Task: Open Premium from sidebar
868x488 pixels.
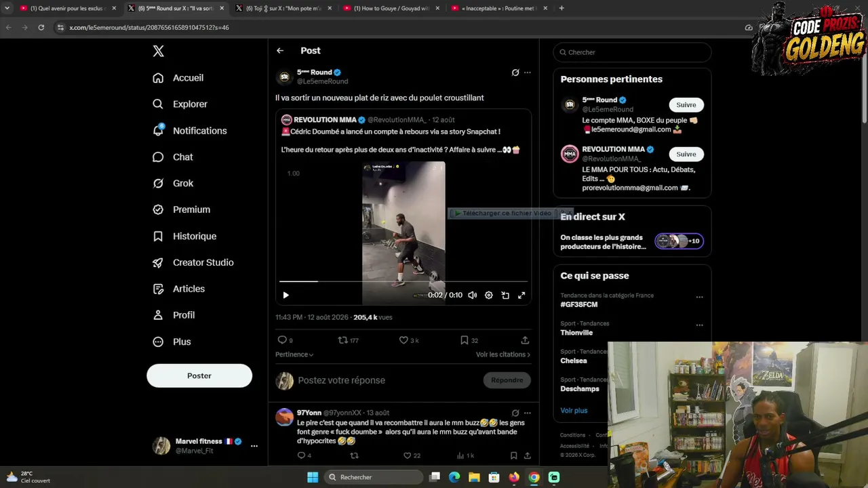Action: tap(181, 210)
